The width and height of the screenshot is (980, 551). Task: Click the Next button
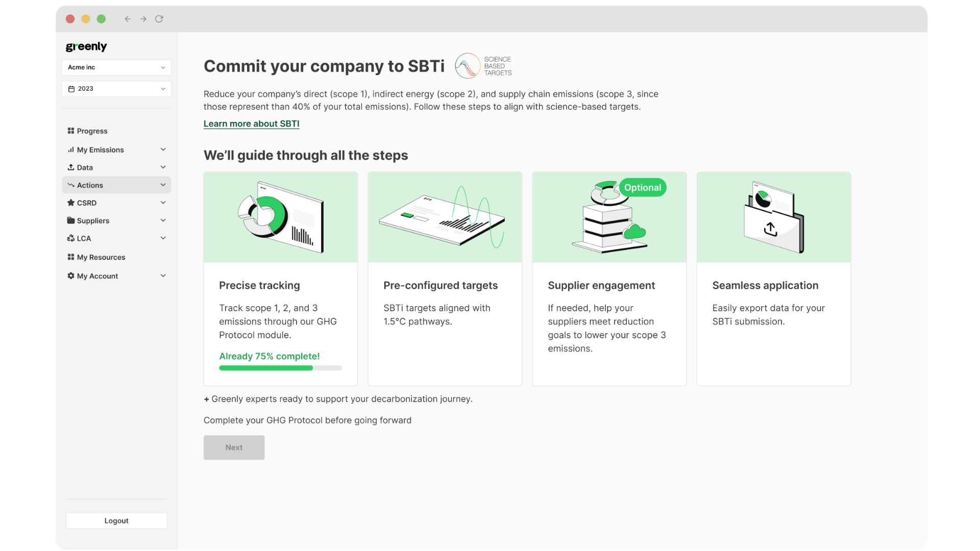[x=234, y=447]
